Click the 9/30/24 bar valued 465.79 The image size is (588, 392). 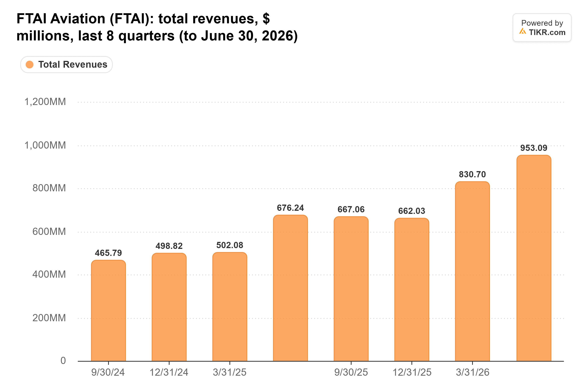pyautogui.click(x=108, y=311)
